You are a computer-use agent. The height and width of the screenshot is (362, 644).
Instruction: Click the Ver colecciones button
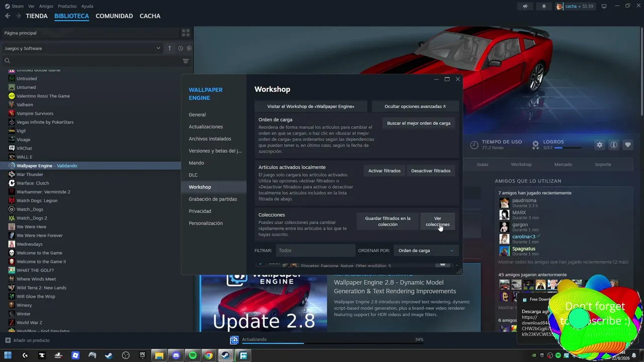tap(438, 221)
